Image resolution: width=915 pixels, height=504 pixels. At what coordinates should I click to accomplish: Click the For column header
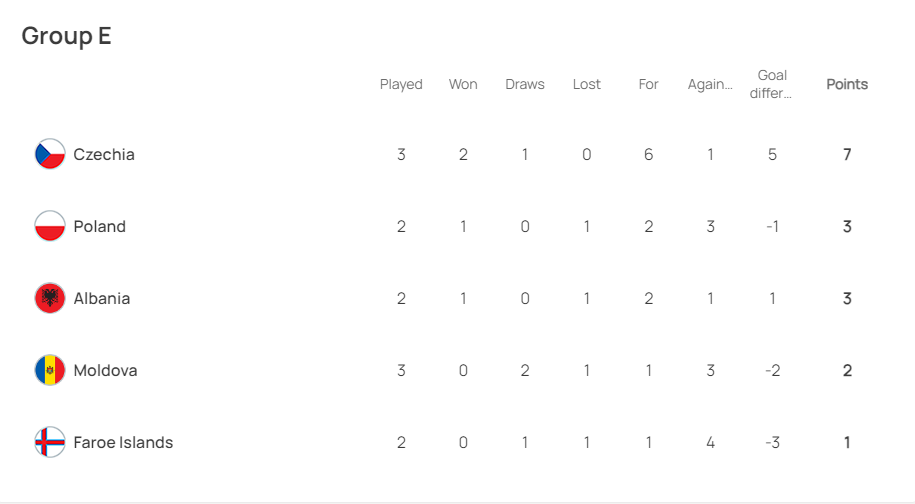click(648, 84)
